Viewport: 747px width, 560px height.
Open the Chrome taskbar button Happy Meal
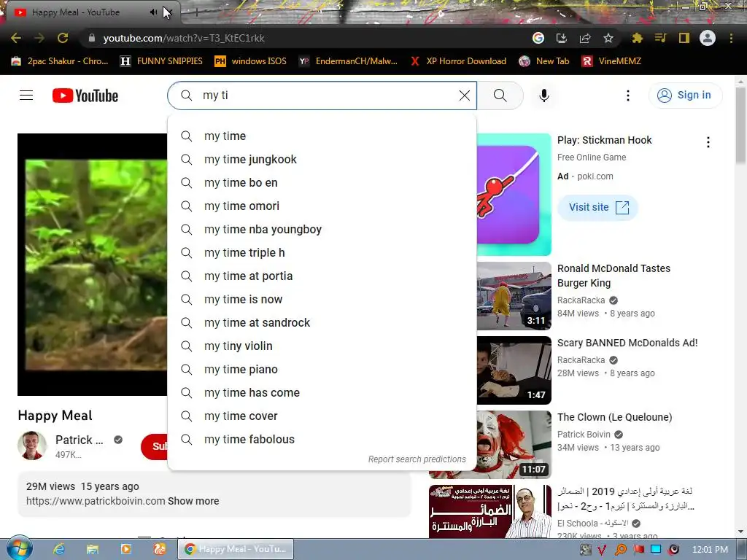pyautogui.click(x=236, y=549)
